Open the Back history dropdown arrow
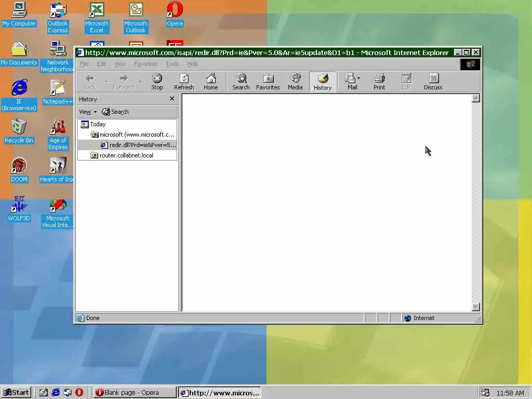The width and height of the screenshot is (532, 399). [107, 82]
